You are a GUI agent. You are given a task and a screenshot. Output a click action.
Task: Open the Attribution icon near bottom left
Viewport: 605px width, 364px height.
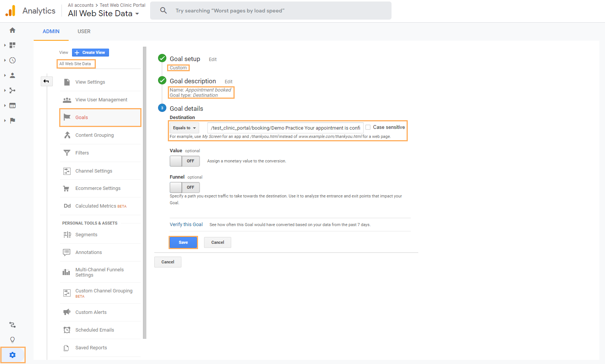(x=12, y=325)
